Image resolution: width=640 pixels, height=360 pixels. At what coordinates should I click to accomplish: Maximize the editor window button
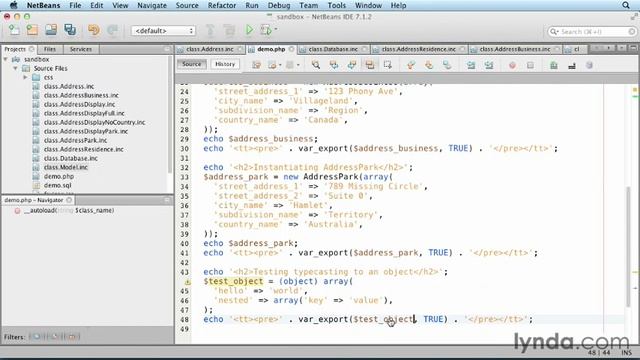633,49
